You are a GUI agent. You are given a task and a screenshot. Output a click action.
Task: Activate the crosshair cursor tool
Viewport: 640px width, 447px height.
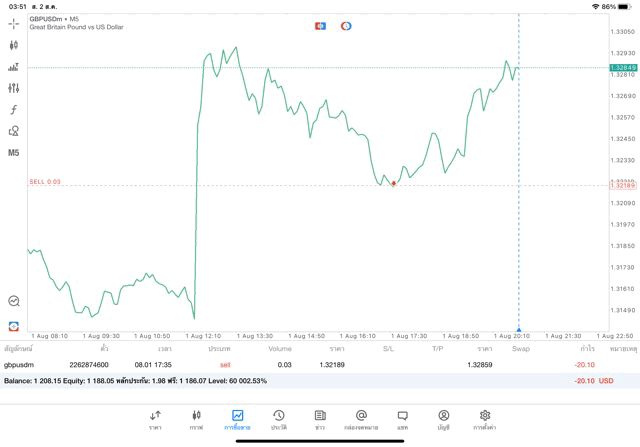(14, 23)
